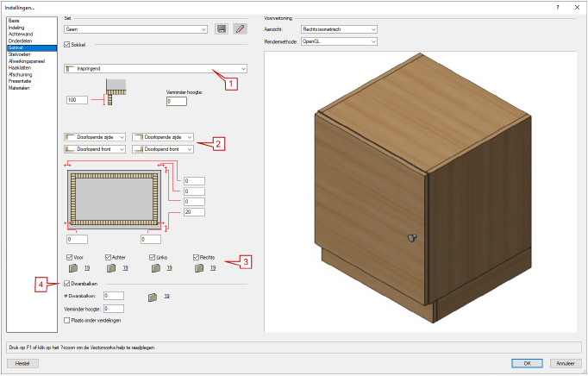Open the Inspringend plinth type dropdown
The image size is (588, 376).
[156, 69]
